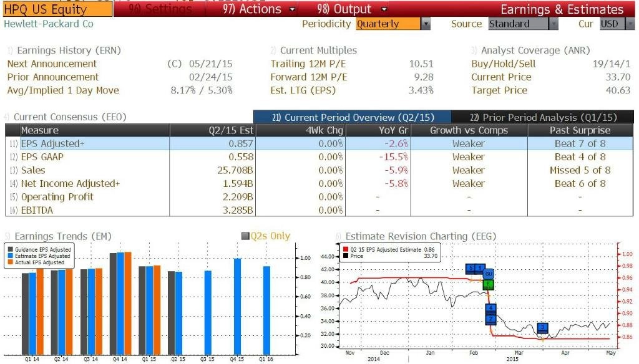Click the blue Estimate EPS Adjusted legend swatch

tap(10, 256)
